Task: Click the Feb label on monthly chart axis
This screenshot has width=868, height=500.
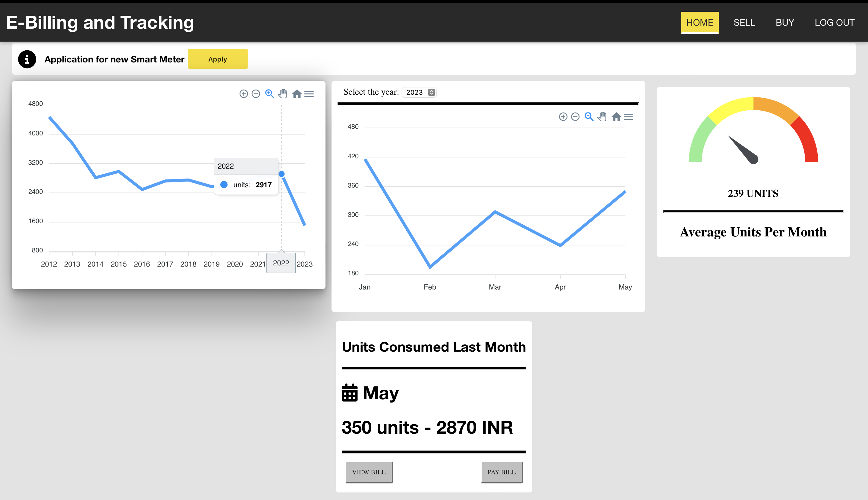Action: pos(430,287)
